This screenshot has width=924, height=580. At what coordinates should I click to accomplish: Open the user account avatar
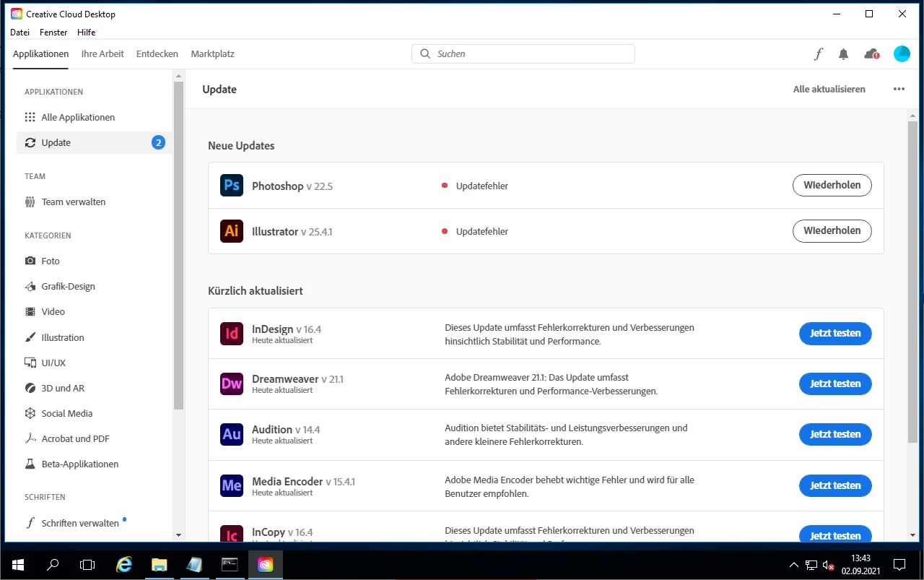pyautogui.click(x=902, y=54)
